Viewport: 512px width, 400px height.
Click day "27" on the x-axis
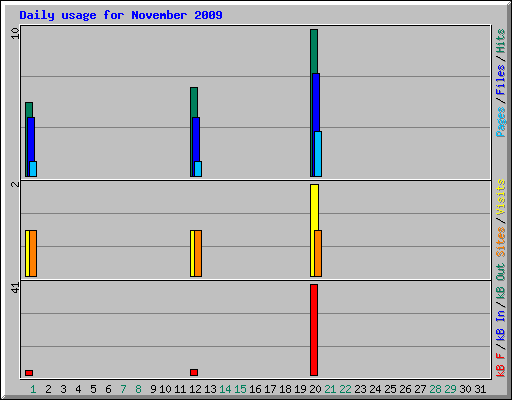[x=420, y=389]
